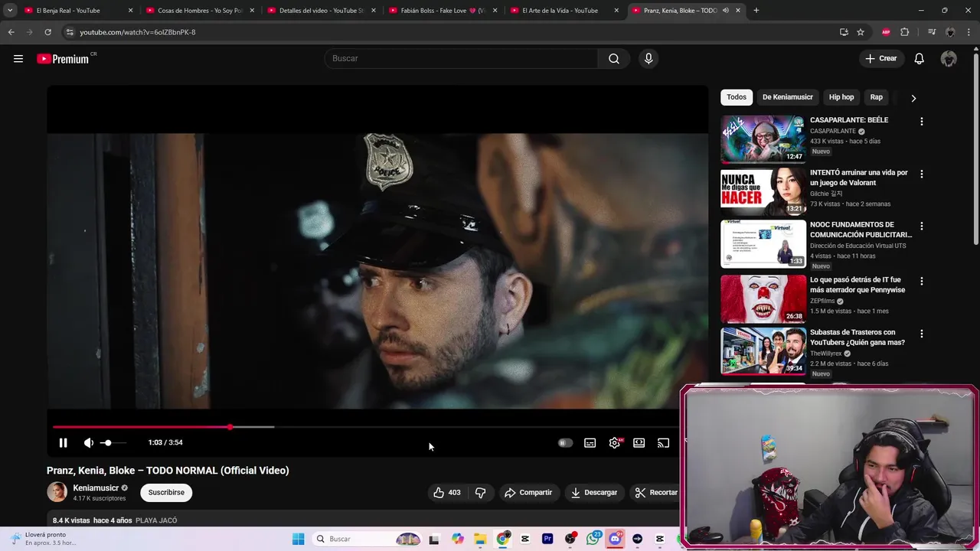Switch to Cosas de Hombres browser tab
Screen dimensions: 980x551
[200, 11]
